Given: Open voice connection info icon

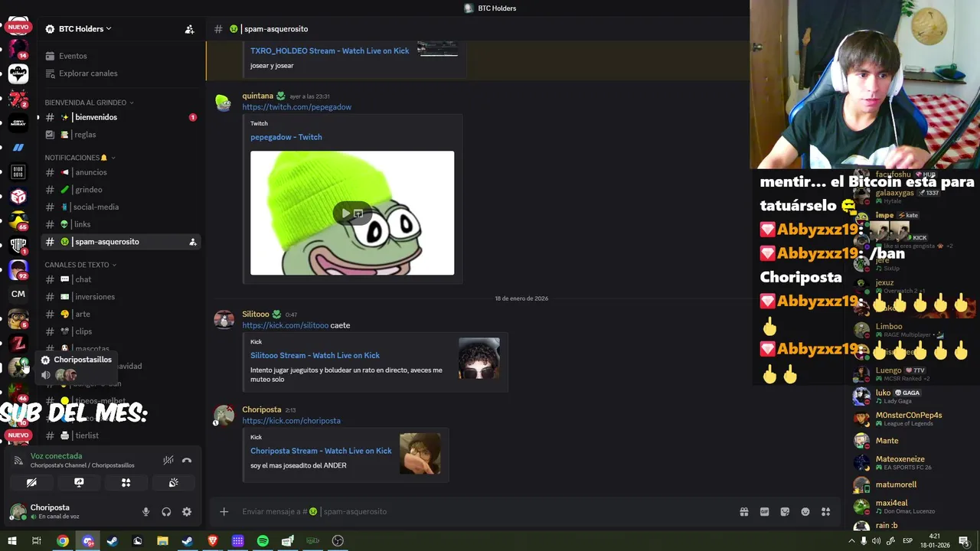Looking at the screenshot, I should point(18,461).
